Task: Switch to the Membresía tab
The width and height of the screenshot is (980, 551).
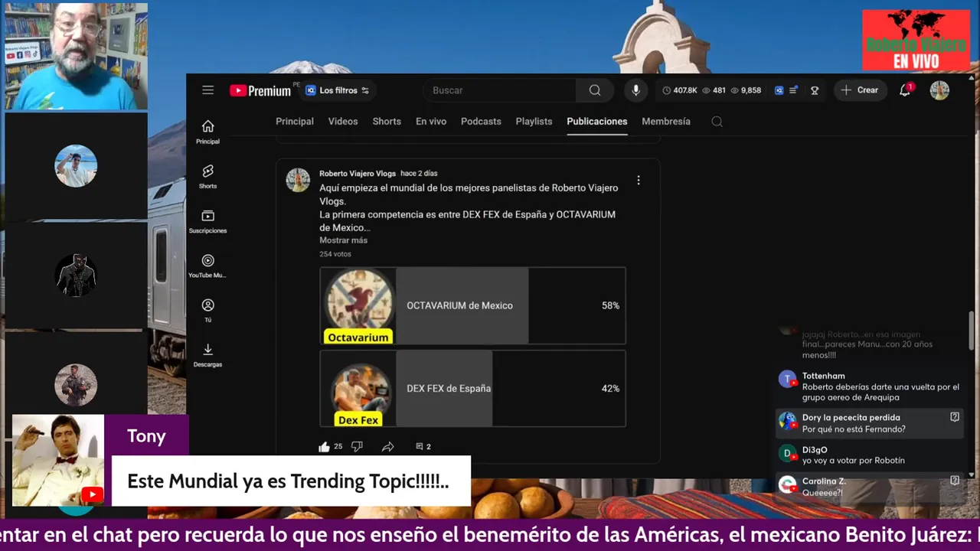Action: 666,121
